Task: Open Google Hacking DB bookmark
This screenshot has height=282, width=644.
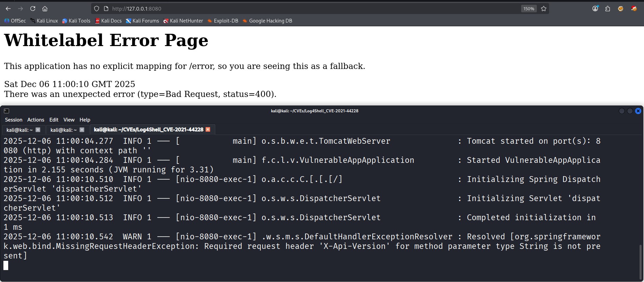Action: point(267,21)
